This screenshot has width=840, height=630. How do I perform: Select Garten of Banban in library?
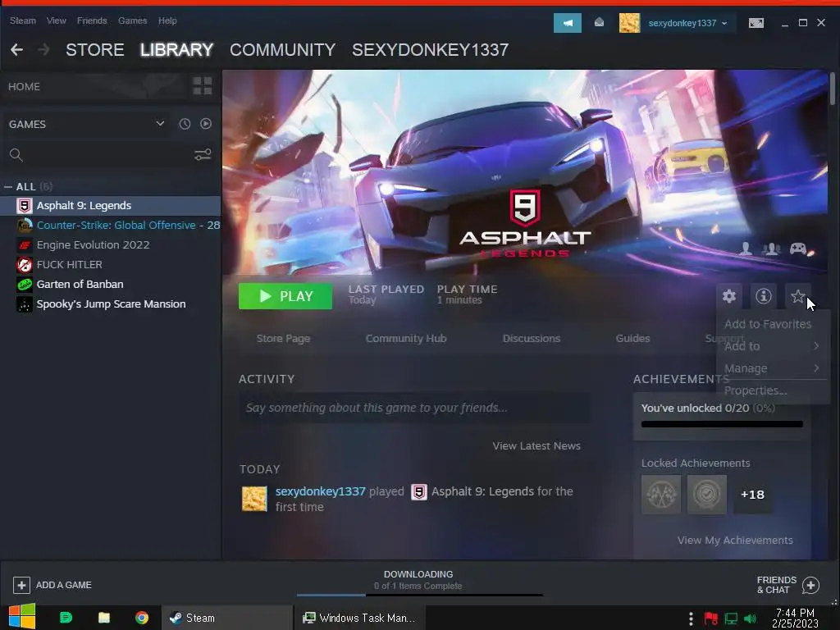click(111, 285)
